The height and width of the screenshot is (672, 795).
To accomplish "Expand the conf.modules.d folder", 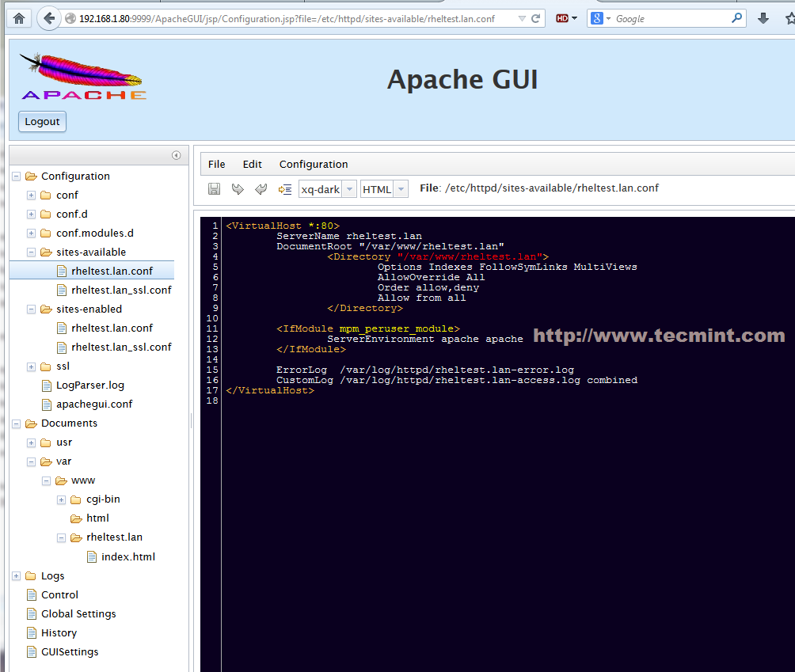I will tap(32, 233).
